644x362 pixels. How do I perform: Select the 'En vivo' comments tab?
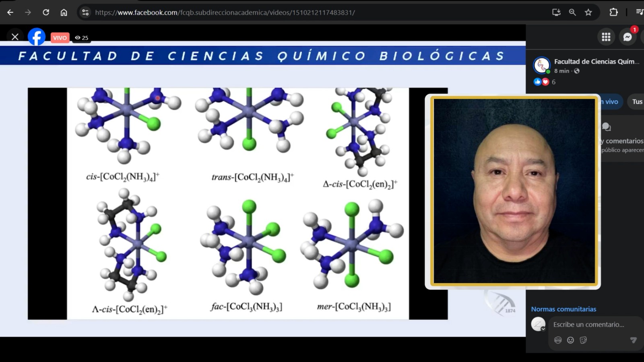pos(611,102)
